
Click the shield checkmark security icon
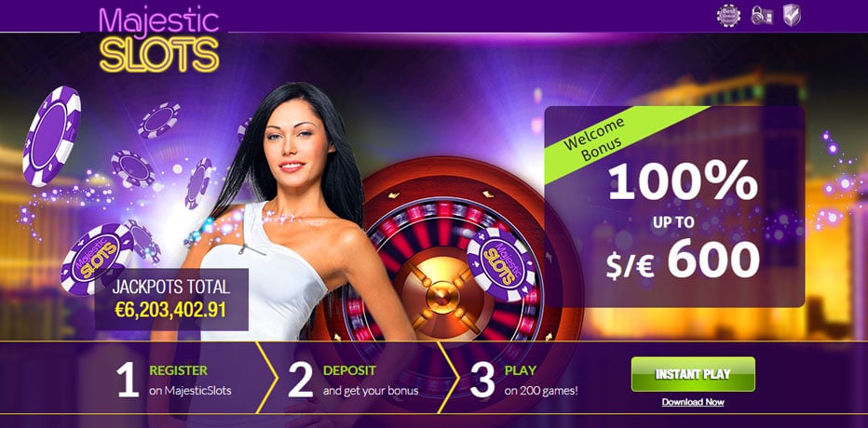point(793,15)
